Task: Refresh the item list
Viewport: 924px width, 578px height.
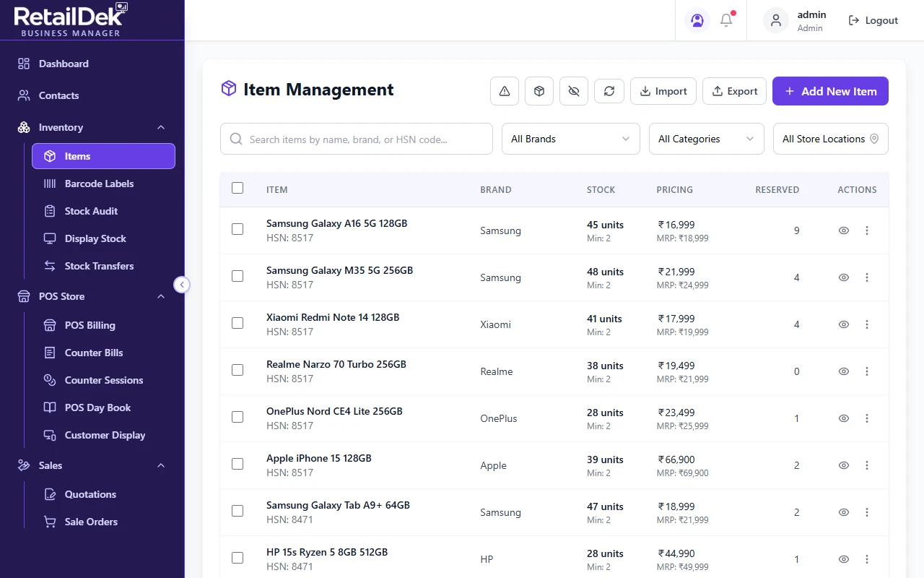Action: point(609,91)
